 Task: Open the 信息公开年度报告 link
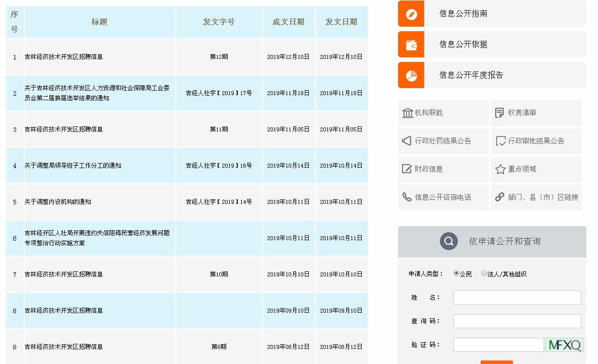(471, 75)
